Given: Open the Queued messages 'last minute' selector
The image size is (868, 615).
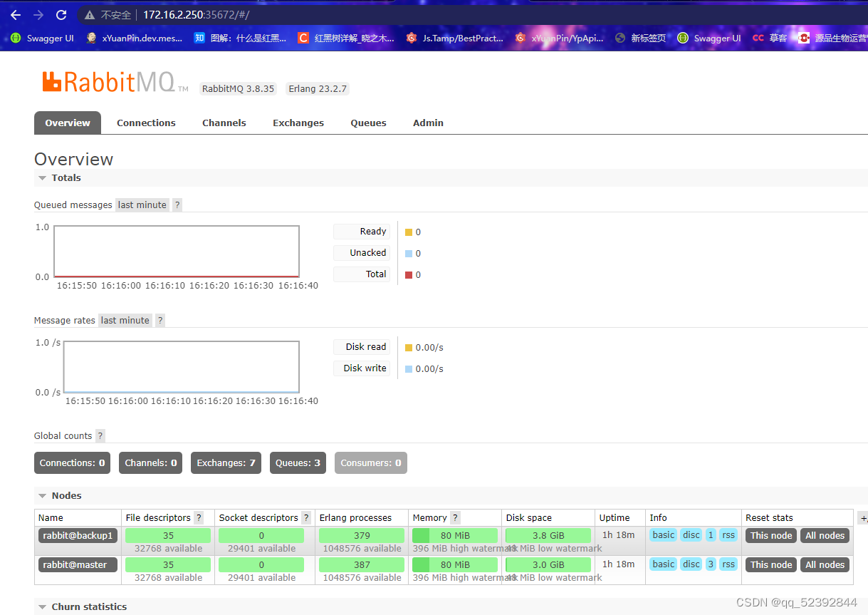Looking at the screenshot, I should click(x=142, y=205).
